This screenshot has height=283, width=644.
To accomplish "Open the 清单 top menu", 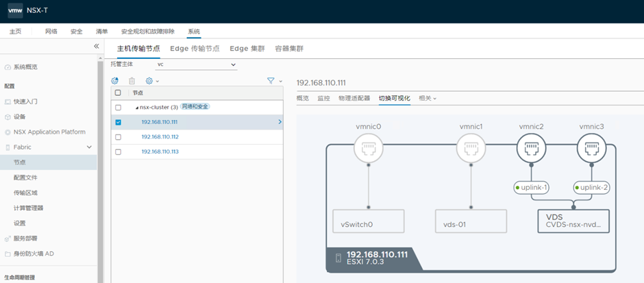I will [102, 32].
